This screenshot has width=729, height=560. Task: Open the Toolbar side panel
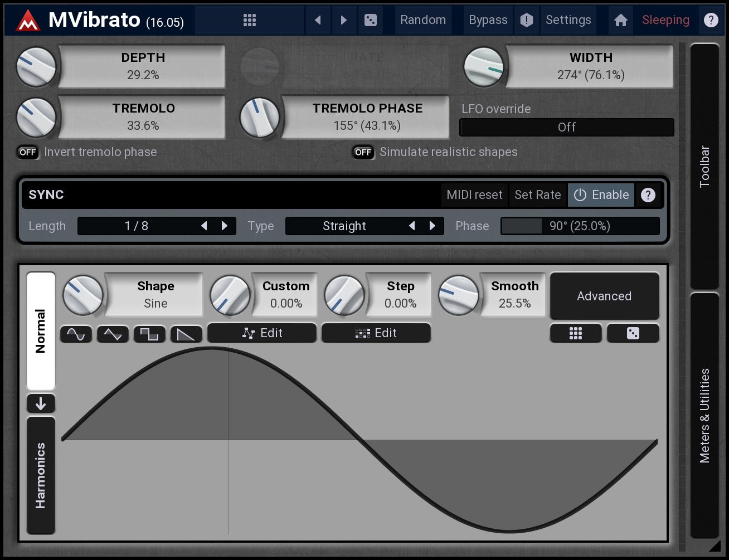(x=704, y=166)
